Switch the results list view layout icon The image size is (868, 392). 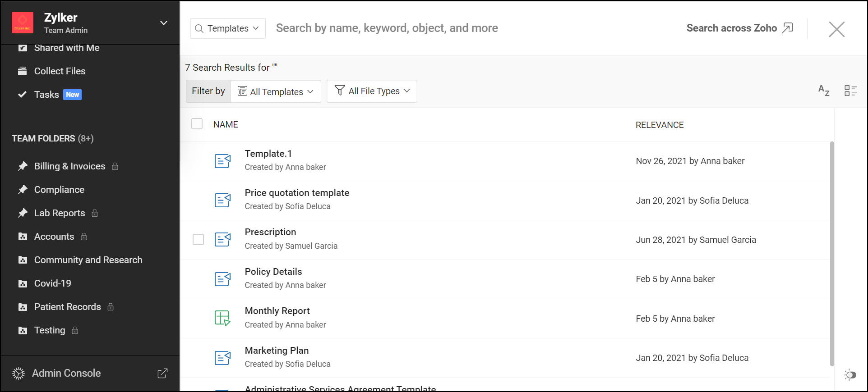point(850,91)
